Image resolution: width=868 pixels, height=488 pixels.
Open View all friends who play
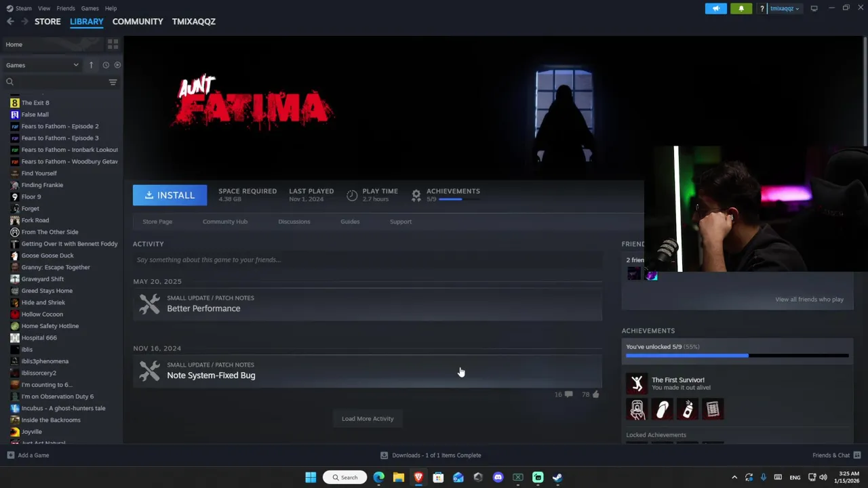(809, 300)
